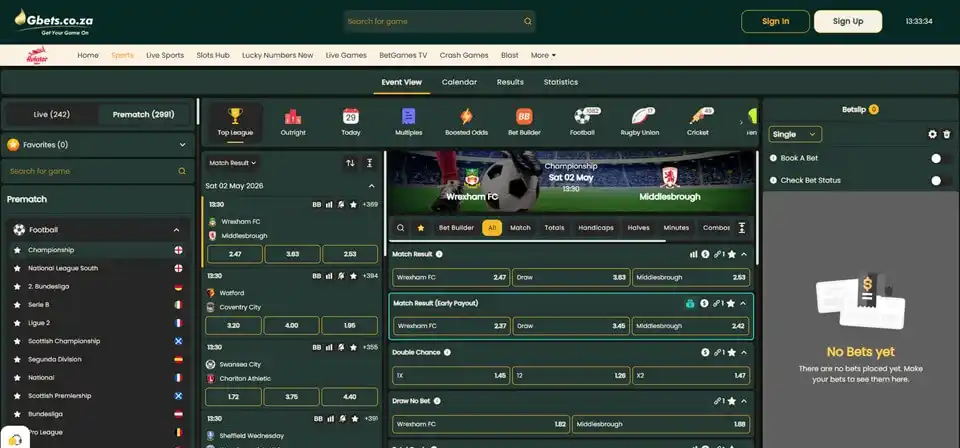This screenshot has height=448, width=960.
Task: Switch to the Calendar tab
Action: click(459, 82)
